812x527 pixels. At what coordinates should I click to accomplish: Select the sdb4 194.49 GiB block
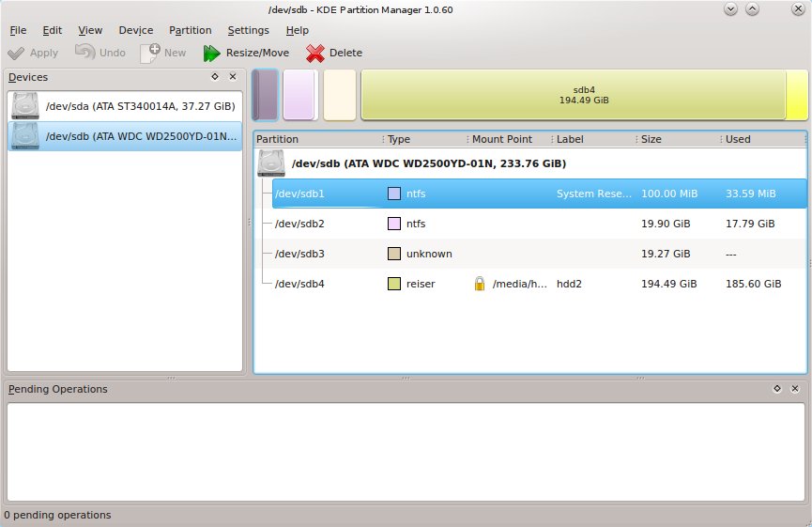584,95
